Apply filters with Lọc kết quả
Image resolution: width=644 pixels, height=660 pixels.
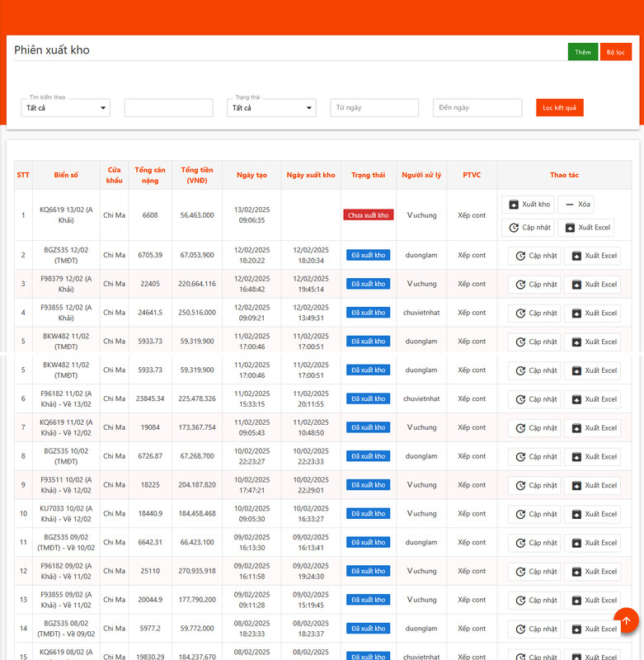559,108
